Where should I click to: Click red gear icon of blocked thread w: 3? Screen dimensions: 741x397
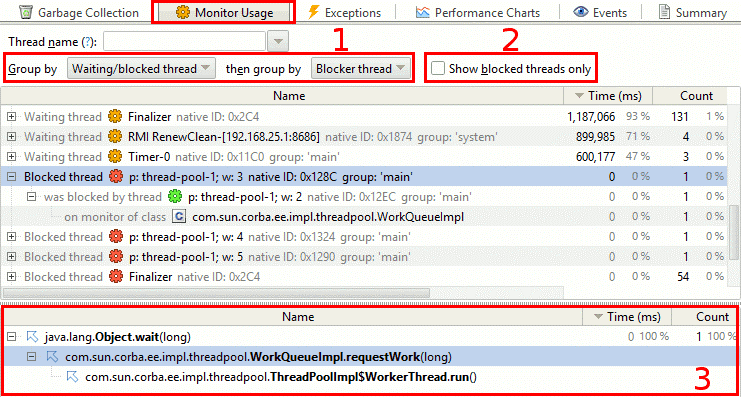coord(116,177)
